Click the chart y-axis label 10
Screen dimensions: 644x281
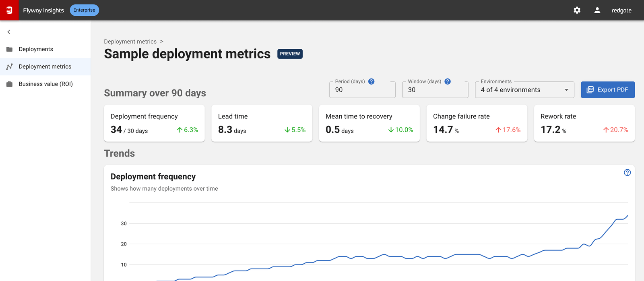[124, 265]
